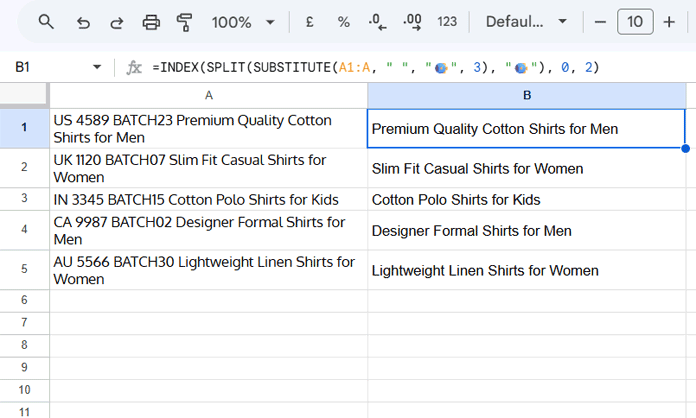Format as percent
This screenshot has width=696, height=418.
[x=344, y=22]
